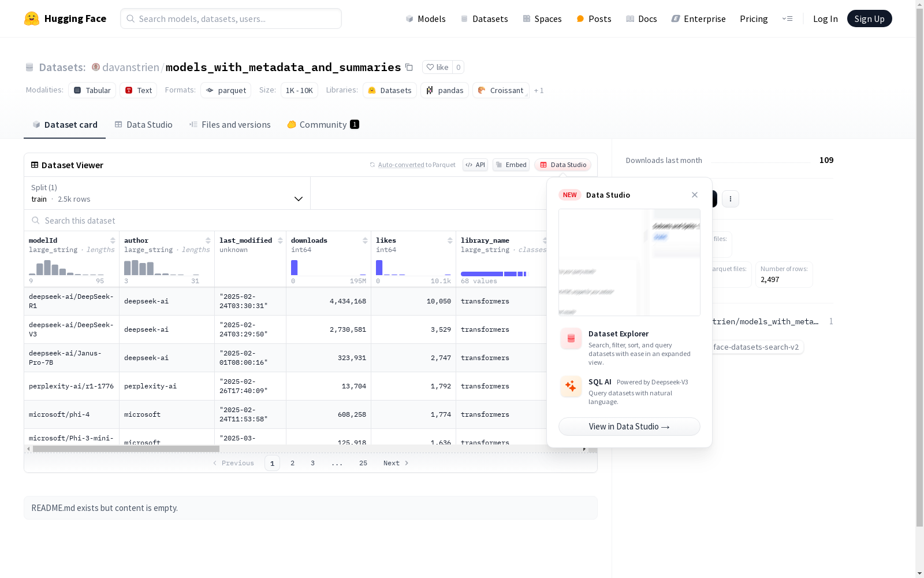The image size is (924, 578).
Task: Click View in Data Studio button
Action: 629,427
